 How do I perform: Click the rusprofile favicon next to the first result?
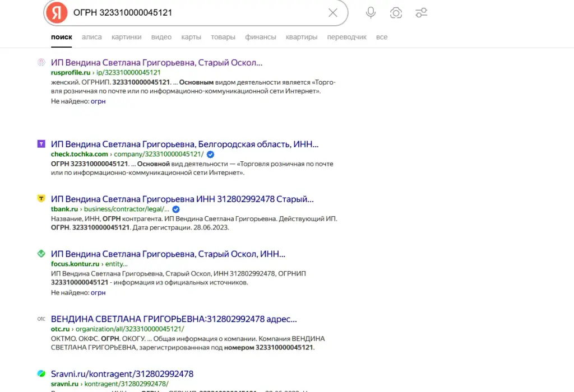[x=41, y=63]
